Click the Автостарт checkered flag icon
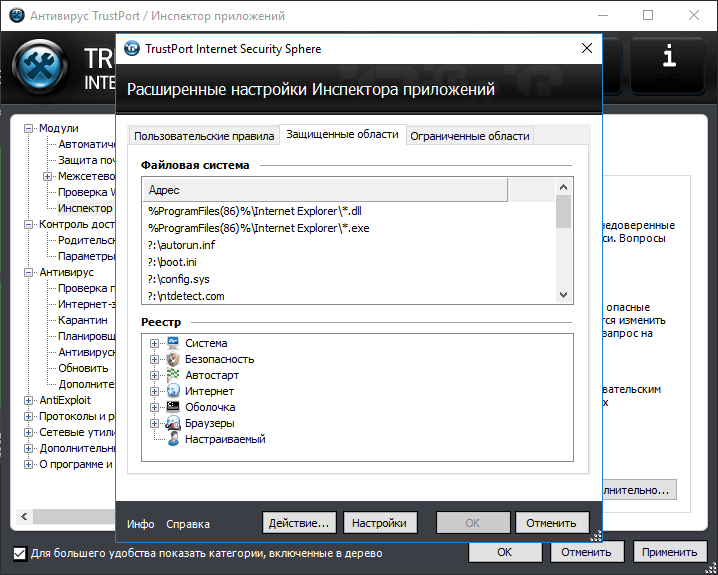 pos(173,375)
